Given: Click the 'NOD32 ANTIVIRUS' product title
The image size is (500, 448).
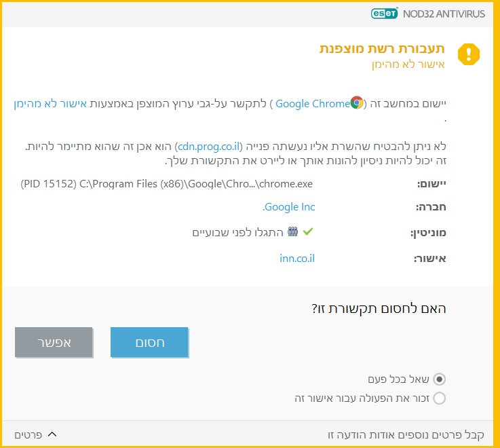Looking at the screenshot, I should [444, 14].
